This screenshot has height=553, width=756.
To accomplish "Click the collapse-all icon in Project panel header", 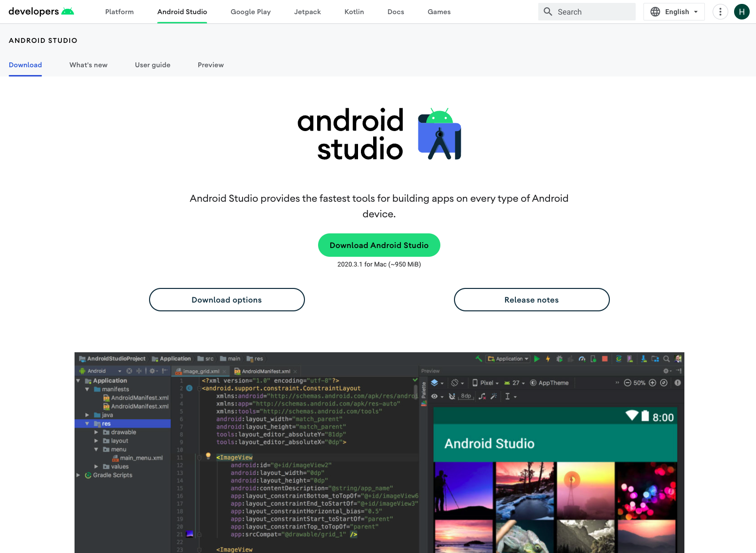I will coord(139,371).
